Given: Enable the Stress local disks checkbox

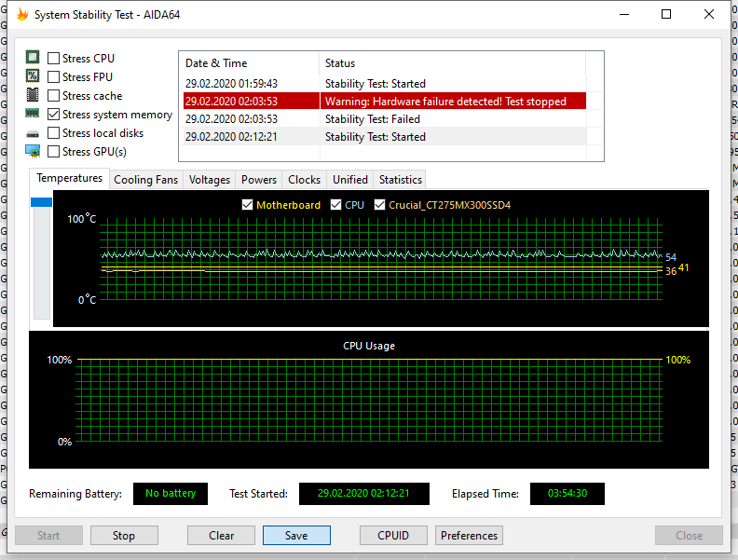Looking at the screenshot, I should pyautogui.click(x=54, y=133).
